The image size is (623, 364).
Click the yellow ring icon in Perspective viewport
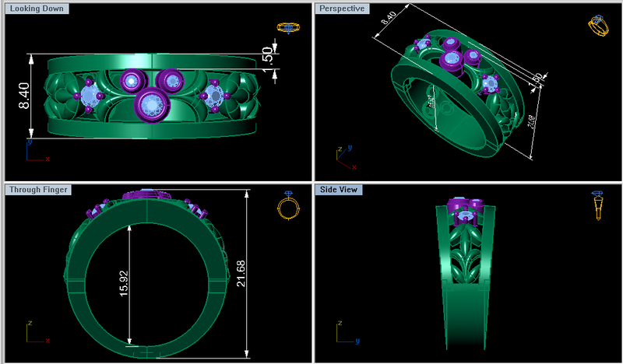598,26
